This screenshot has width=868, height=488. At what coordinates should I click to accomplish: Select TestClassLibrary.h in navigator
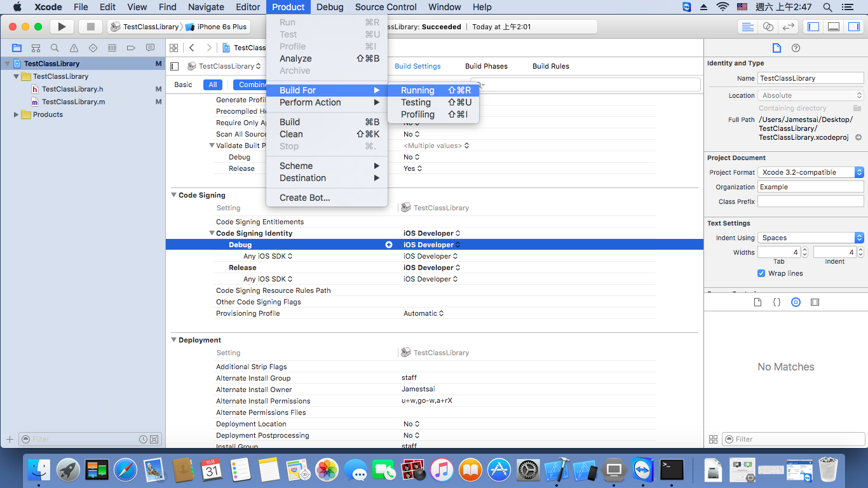72,89
